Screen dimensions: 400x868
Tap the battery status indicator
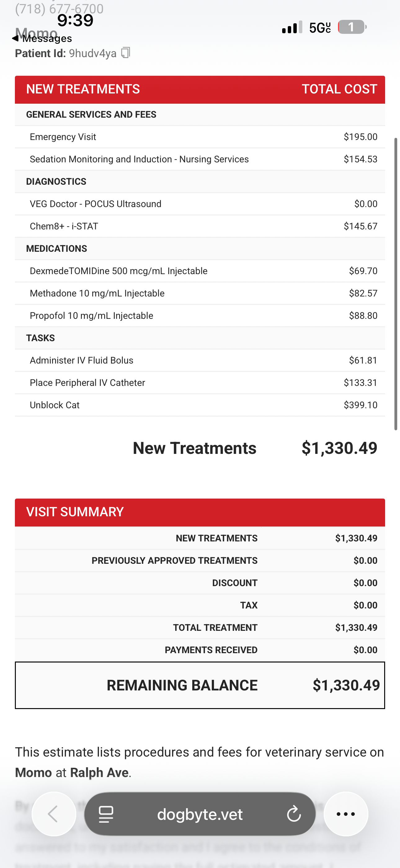tap(352, 27)
